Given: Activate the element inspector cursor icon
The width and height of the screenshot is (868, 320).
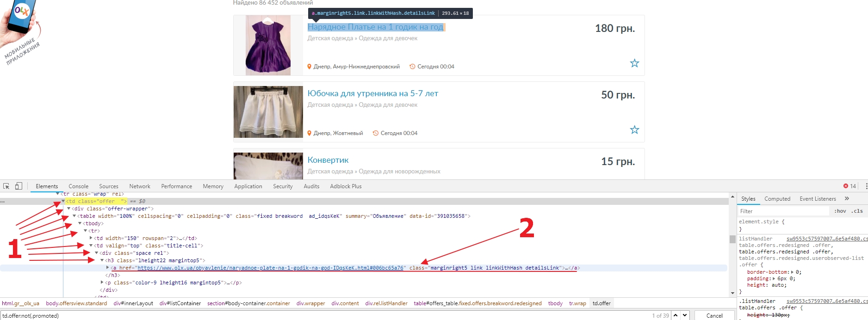Looking at the screenshot, I should [x=6, y=186].
